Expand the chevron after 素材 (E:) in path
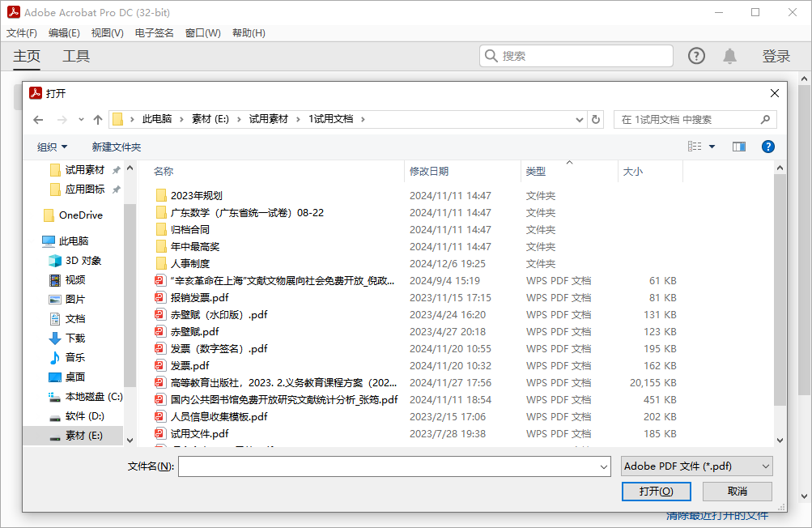812x528 pixels. click(x=239, y=119)
